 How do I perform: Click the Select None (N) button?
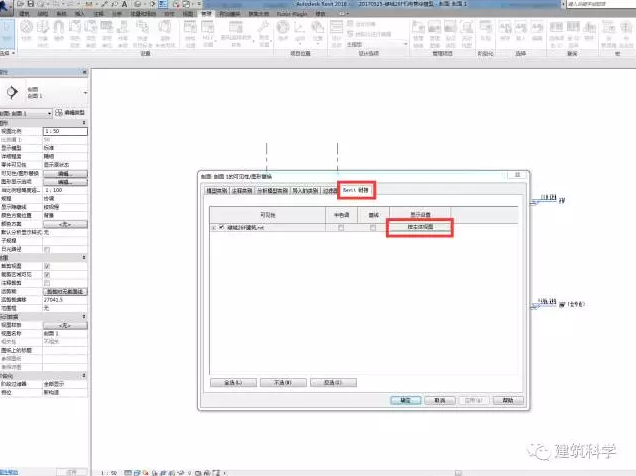point(283,383)
